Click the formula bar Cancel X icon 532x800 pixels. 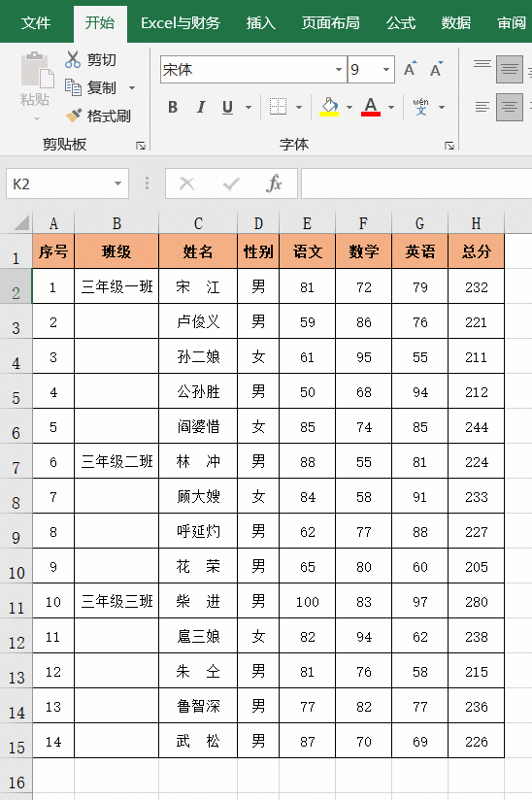pos(186,183)
